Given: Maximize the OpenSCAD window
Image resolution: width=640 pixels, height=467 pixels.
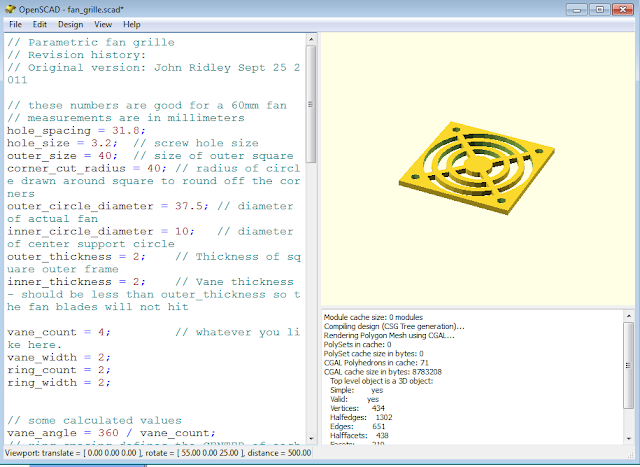Looking at the screenshot, I should [x=600, y=9].
